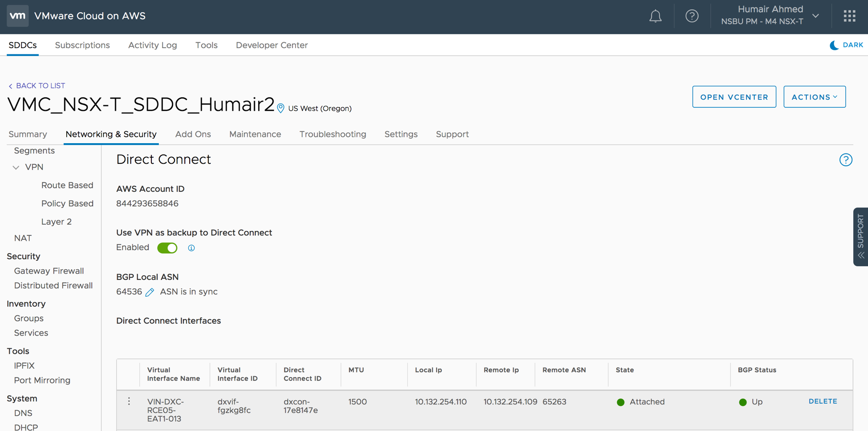Click Remote ASN column header
868x431 pixels.
pyautogui.click(x=564, y=370)
